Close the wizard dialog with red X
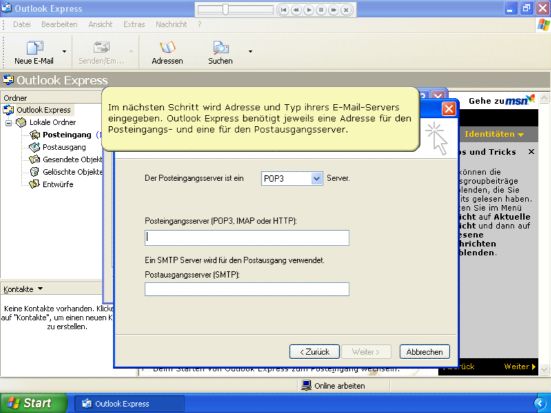The image size is (551, 413). (x=449, y=109)
